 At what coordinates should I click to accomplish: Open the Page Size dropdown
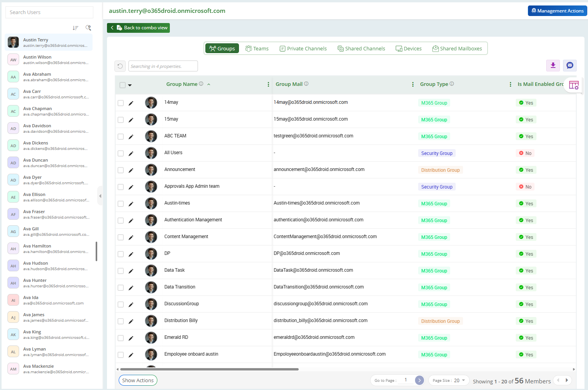coord(448,380)
